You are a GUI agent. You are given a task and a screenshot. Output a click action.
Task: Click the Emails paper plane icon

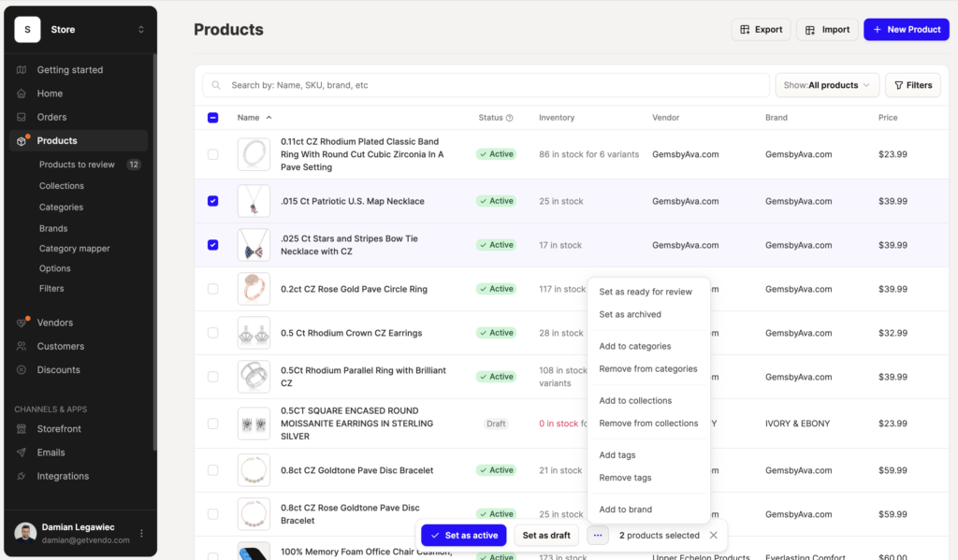tap(22, 452)
